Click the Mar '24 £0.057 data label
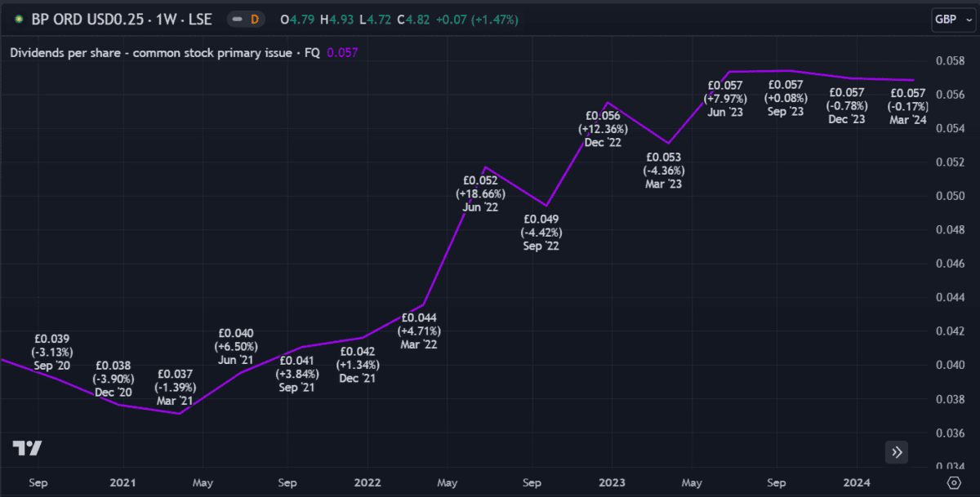Viewport: 980px width, 497px height. (x=908, y=106)
